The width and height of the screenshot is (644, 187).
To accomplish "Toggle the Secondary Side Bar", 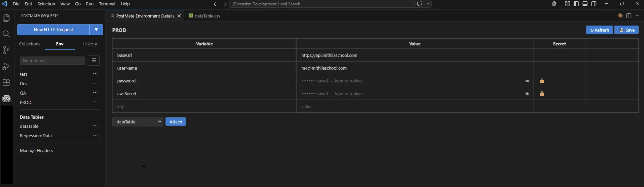I will pyautogui.click(x=594, y=4).
